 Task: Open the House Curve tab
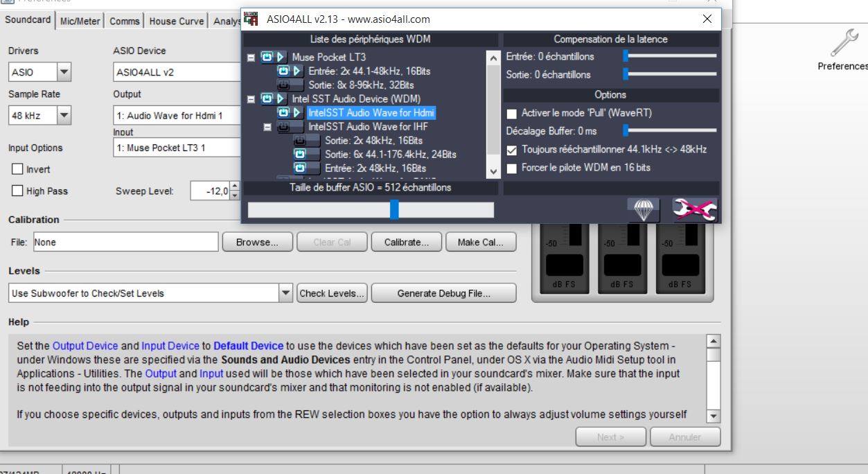click(x=176, y=21)
